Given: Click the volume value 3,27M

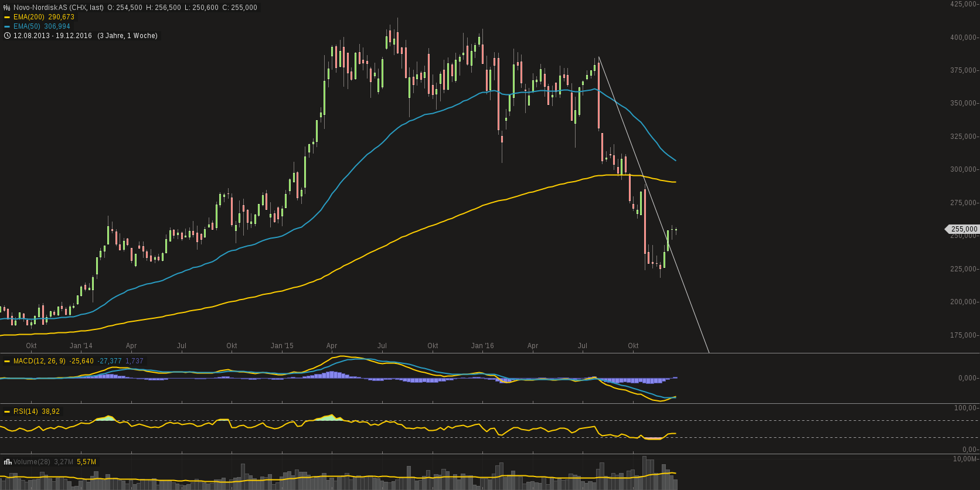Looking at the screenshot, I should coord(63,462).
